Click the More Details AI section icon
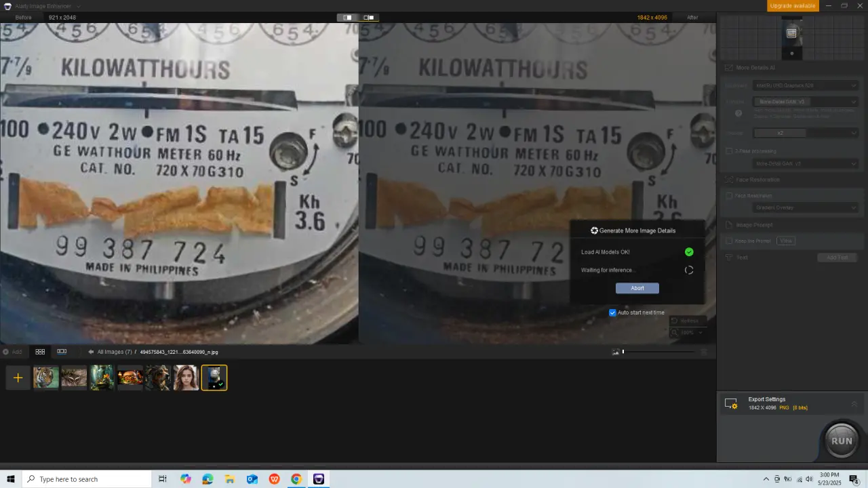This screenshot has height=488, width=868. click(729, 68)
